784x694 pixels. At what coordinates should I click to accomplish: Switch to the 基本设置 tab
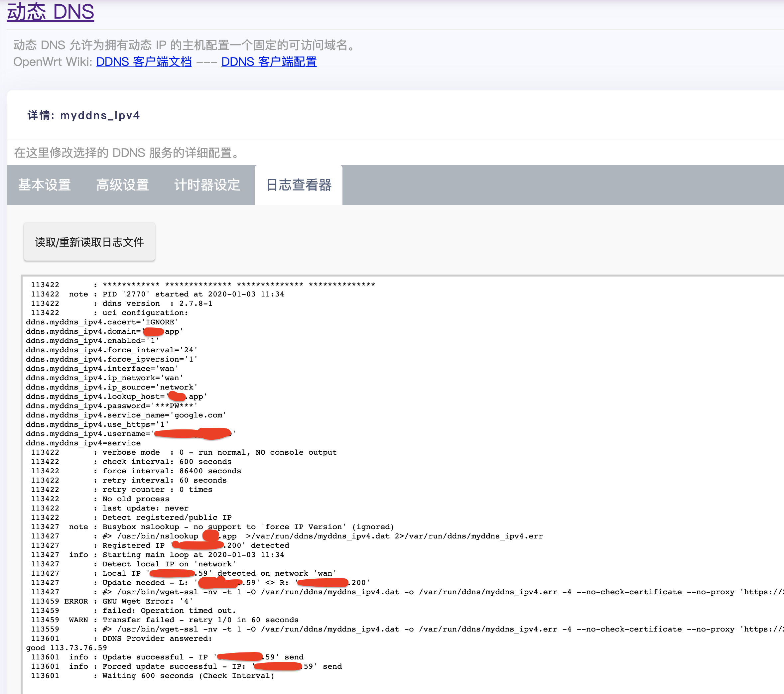pyautogui.click(x=44, y=185)
